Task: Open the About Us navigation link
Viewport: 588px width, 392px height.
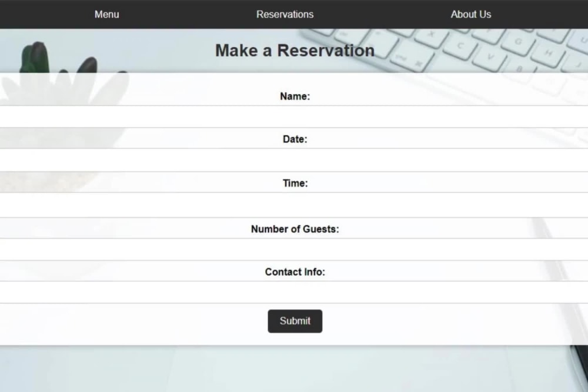Action: click(x=471, y=14)
